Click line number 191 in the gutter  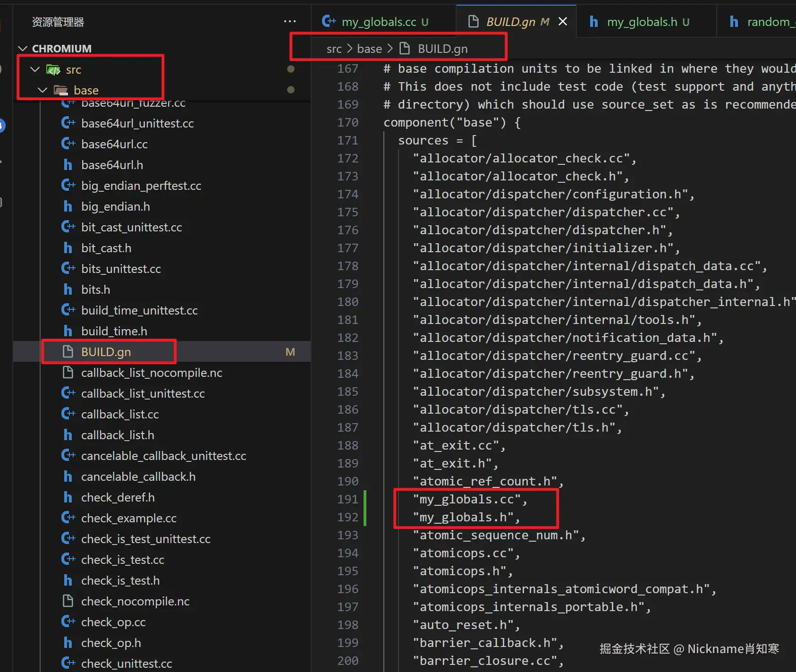[348, 499]
